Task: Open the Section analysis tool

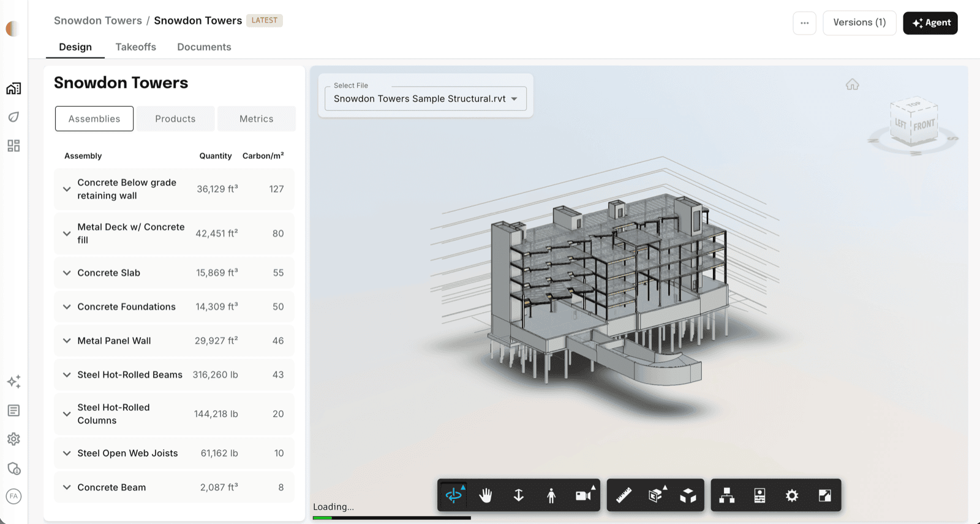Action: (x=656, y=495)
